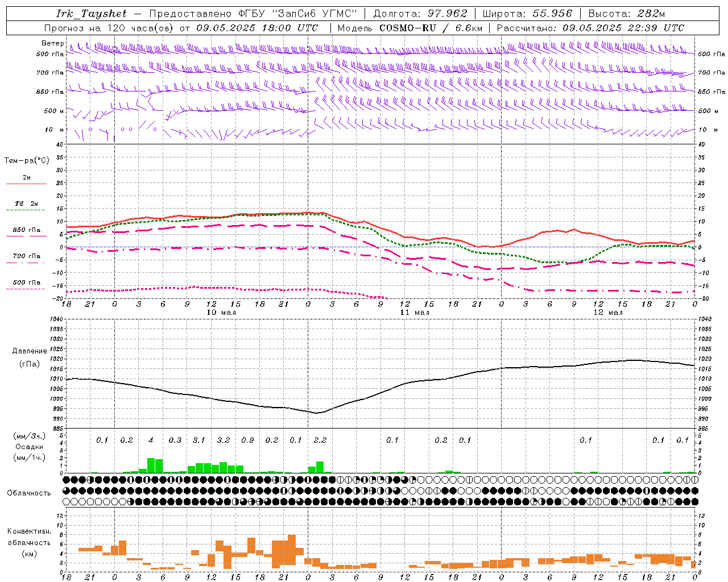This screenshot has width=728, height=582.
Task: Click the (гПа) pressure unit label
Action: [x=30, y=364]
